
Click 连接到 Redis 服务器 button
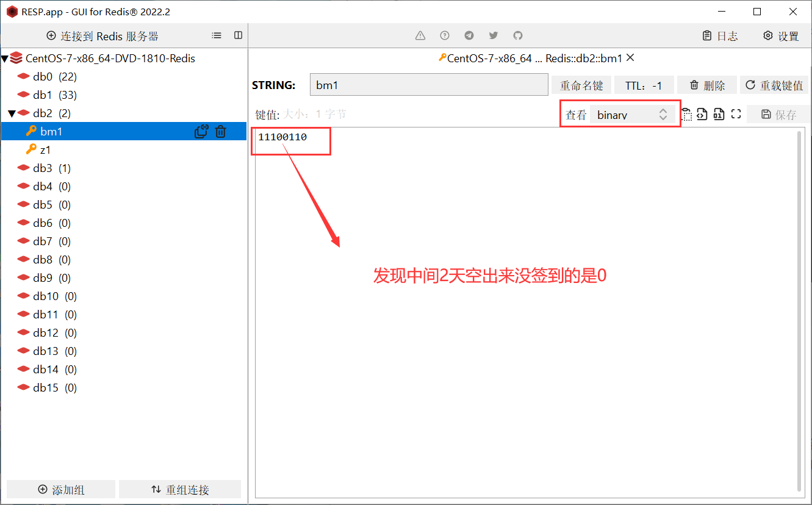pyautogui.click(x=102, y=36)
